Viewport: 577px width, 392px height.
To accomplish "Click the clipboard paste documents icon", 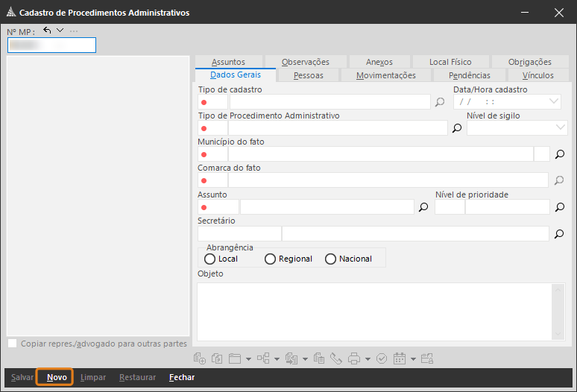I will [318, 358].
